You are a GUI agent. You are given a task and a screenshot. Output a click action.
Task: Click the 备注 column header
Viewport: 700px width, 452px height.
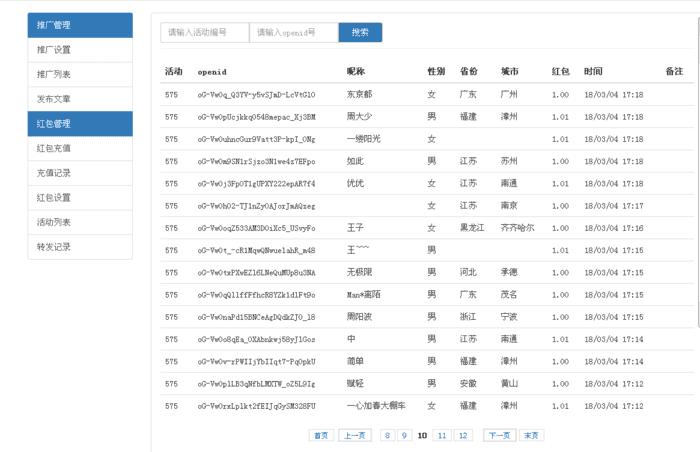tap(674, 71)
